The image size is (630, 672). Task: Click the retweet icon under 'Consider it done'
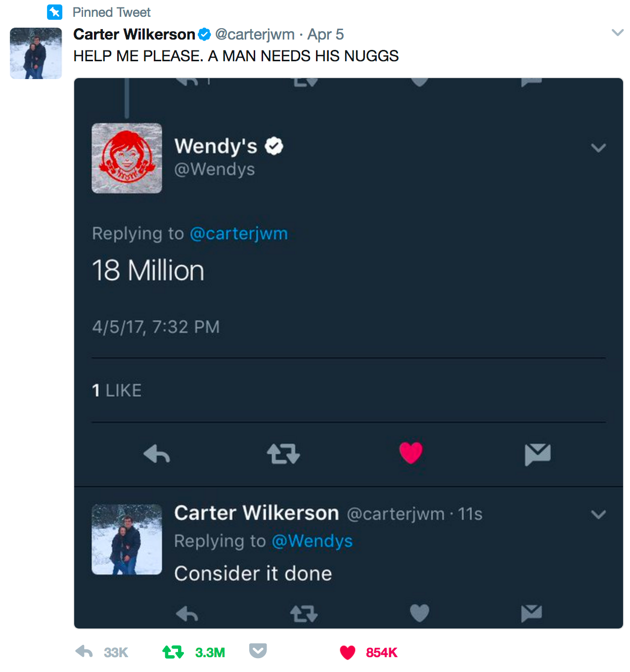[304, 614]
